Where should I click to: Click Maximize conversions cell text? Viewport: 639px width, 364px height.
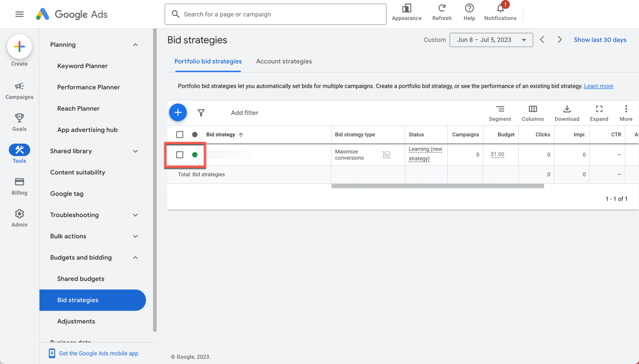(349, 155)
